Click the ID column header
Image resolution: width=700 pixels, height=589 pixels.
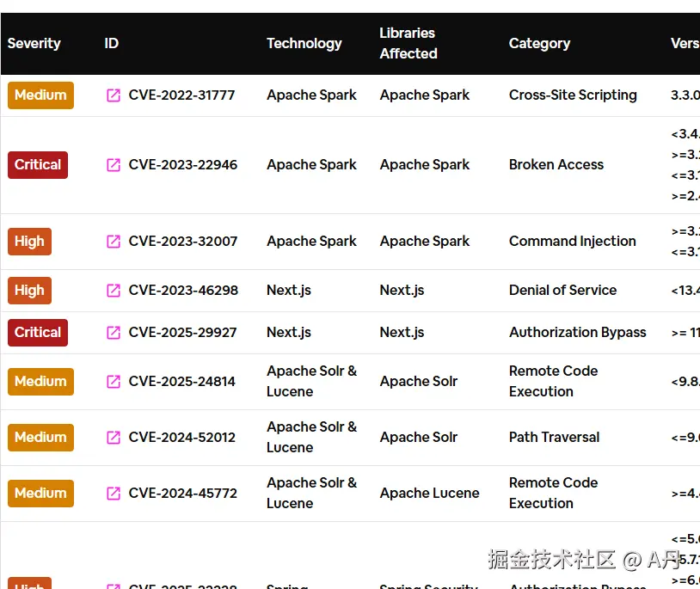click(111, 44)
